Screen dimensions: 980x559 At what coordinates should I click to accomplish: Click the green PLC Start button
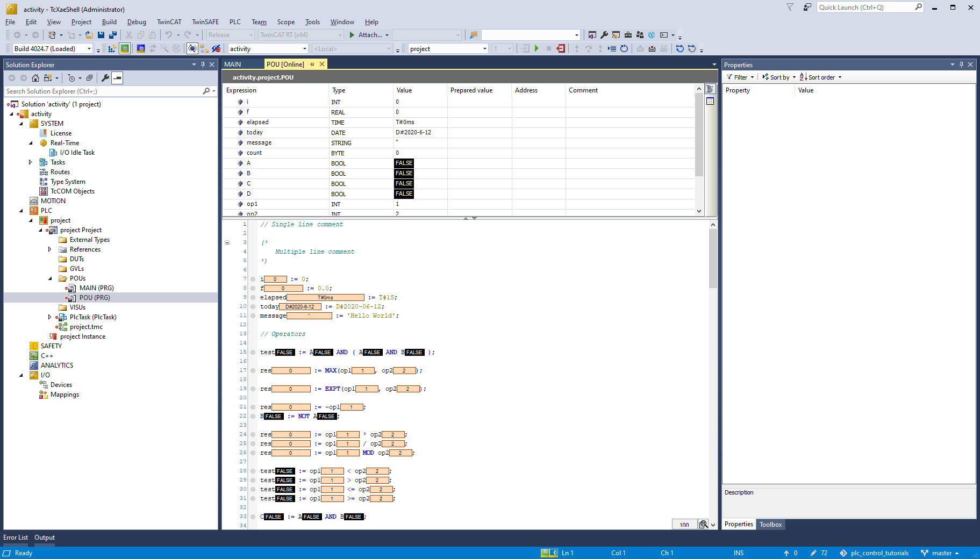tap(537, 49)
